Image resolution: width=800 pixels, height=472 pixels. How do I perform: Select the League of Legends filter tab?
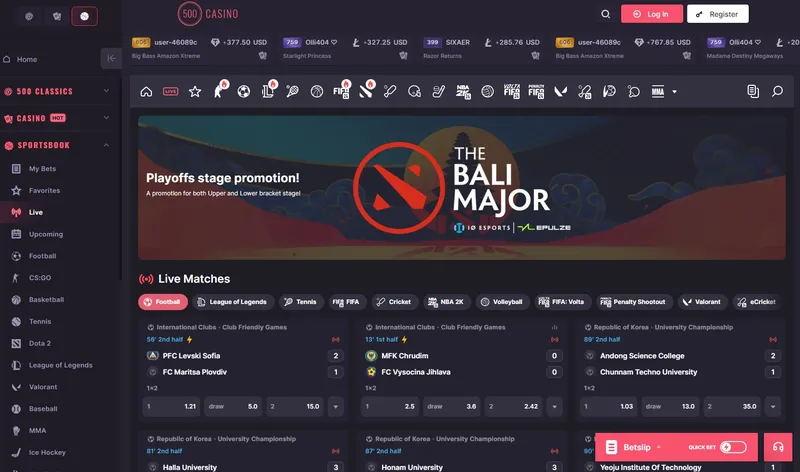point(231,301)
